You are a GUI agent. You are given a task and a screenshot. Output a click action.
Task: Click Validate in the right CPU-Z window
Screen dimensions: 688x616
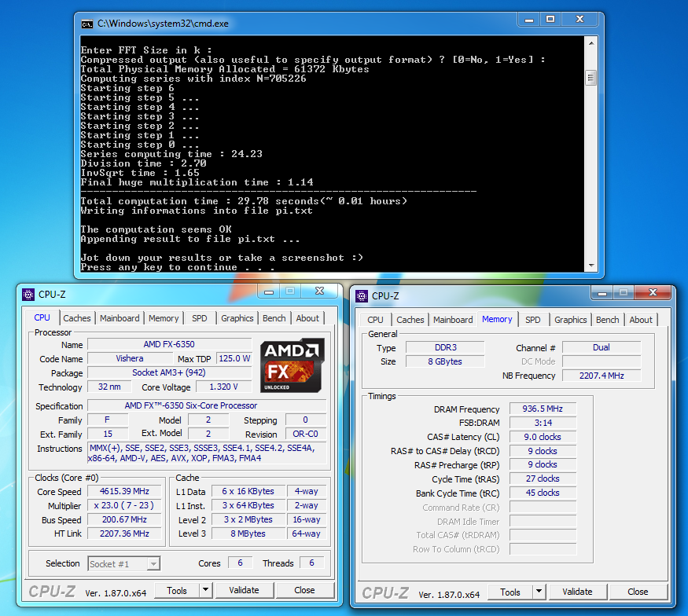tap(577, 592)
